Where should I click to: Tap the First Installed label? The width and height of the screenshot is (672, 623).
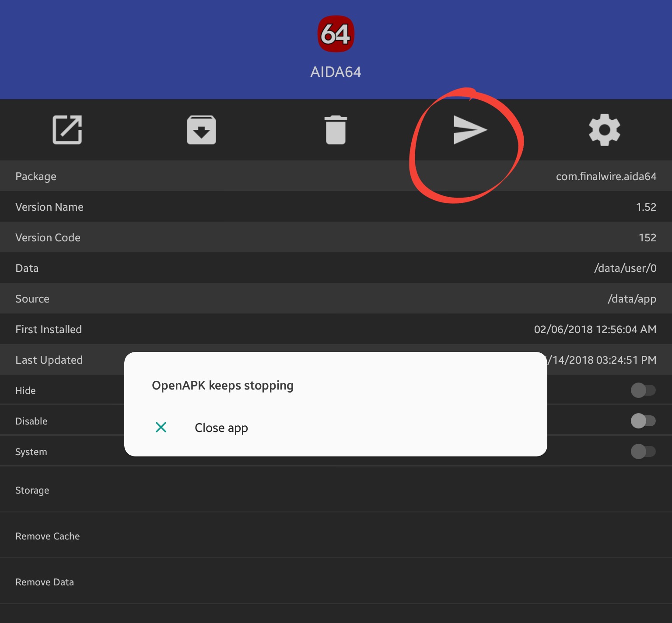(x=49, y=329)
